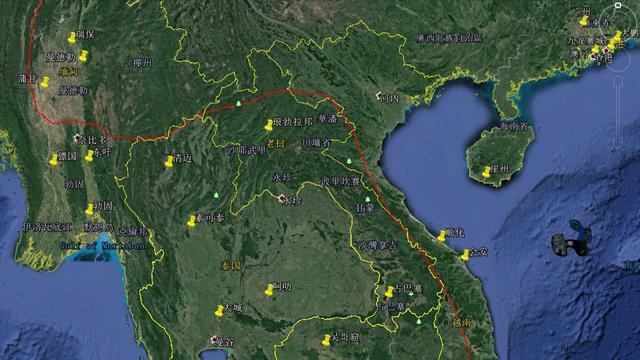This screenshot has width=640, height=360.
Task: Click the 沙耶武里 province label
Action: coord(247,151)
